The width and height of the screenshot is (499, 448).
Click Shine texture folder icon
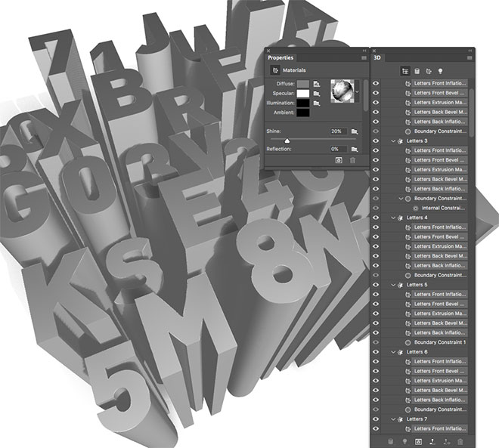pyautogui.click(x=354, y=131)
